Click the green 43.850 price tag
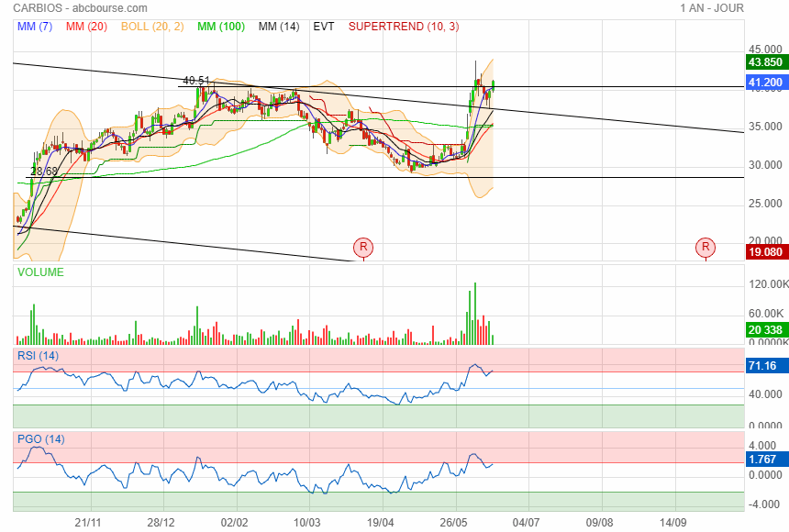The height and width of the screenshot is (532, 789). pos(765,62)
